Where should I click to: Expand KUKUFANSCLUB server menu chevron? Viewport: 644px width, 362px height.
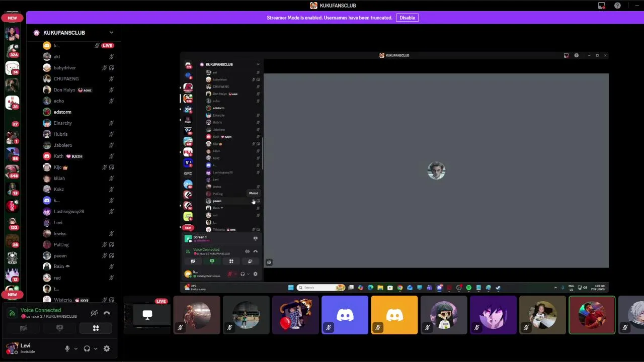coord(111,33)
